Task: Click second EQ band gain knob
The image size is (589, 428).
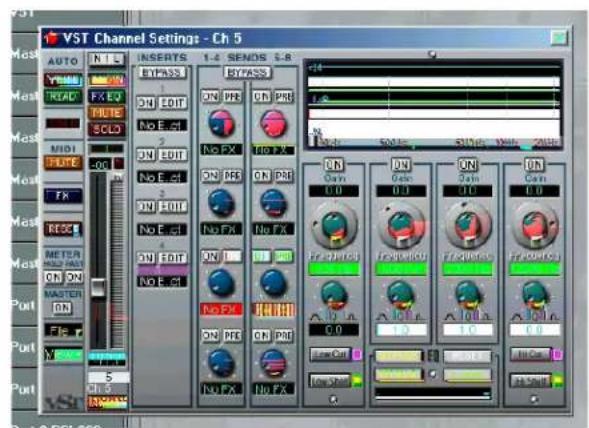Action: click(401, 225)
